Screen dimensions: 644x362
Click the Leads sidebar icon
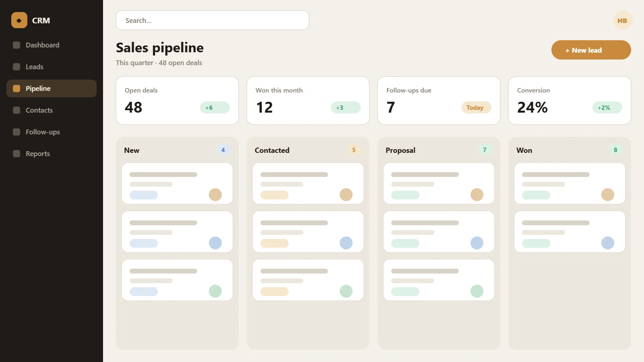point(17,67)
